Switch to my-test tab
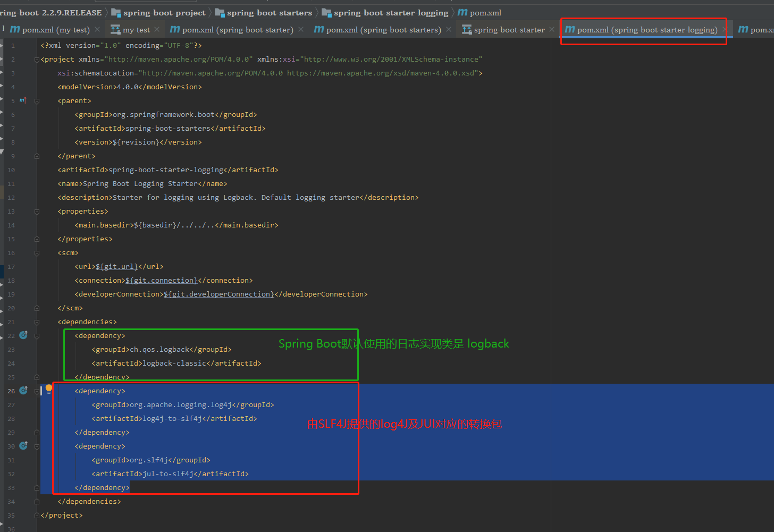774x532 pixels. (x=136, y=30)
